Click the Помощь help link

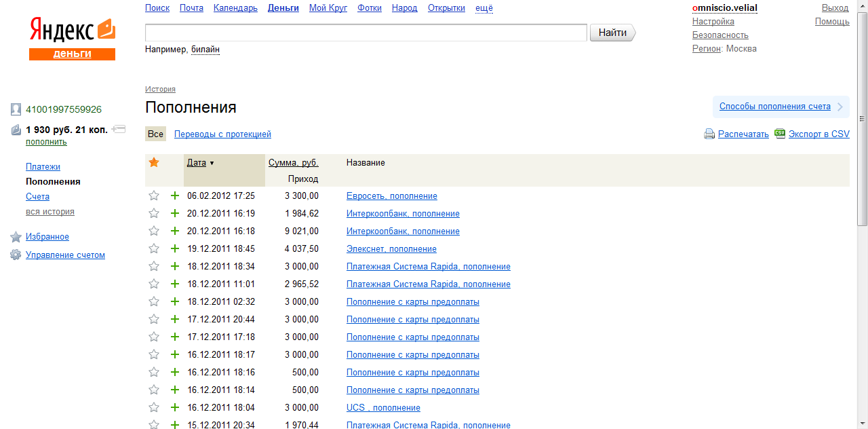tap(832, 22)
